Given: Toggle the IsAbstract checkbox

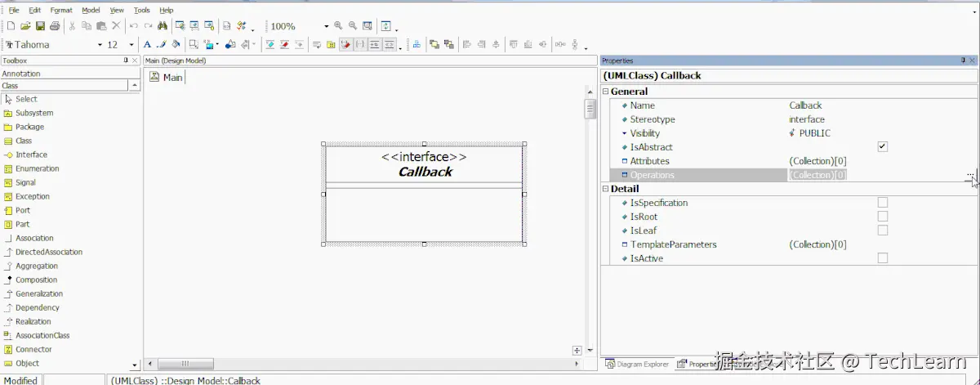Looking at the screenshot, I should pyautogui.click(x=883, y=147).
